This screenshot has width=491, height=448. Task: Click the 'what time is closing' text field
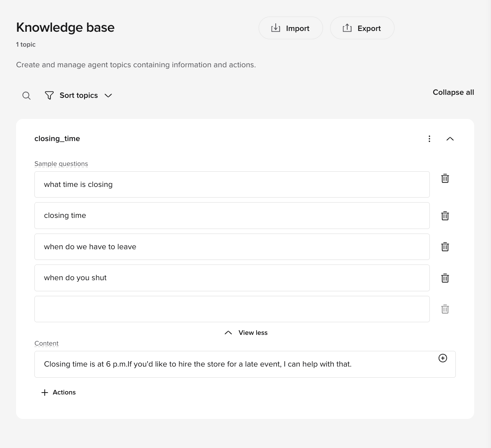(x=232, y=185)
